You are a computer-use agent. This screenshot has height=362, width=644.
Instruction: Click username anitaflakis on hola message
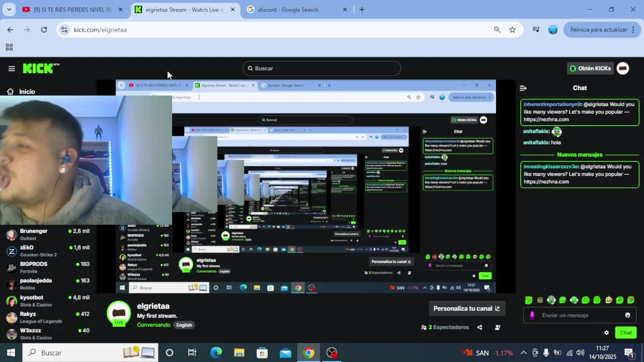(x=535, y=143)
